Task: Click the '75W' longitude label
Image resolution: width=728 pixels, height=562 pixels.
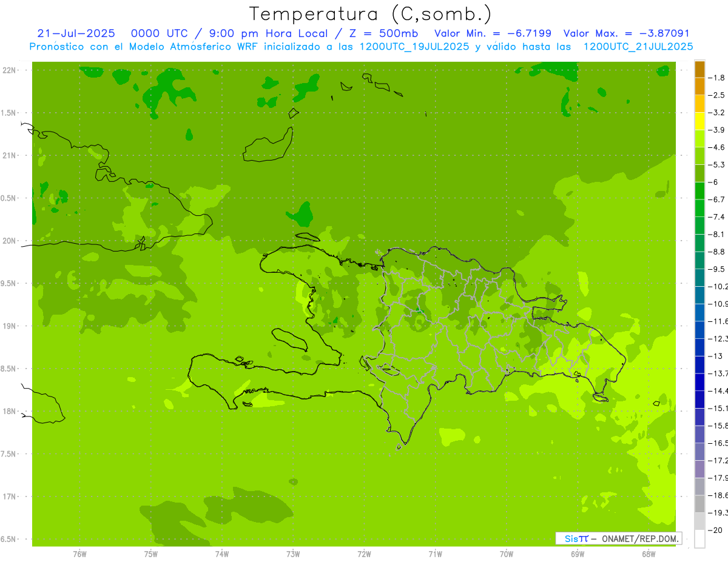Action: (150, 554)
